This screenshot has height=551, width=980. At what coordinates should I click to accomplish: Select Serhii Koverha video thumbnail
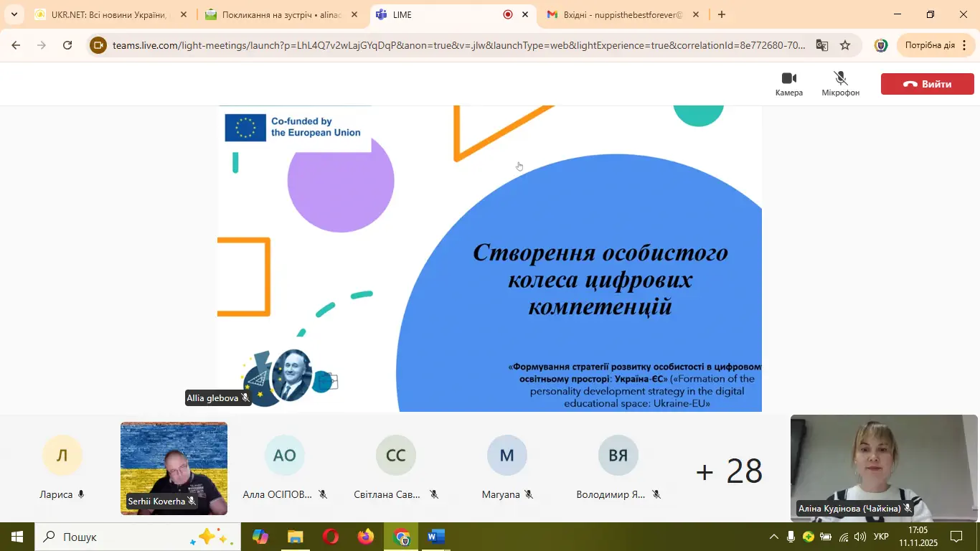click(174, 468)
